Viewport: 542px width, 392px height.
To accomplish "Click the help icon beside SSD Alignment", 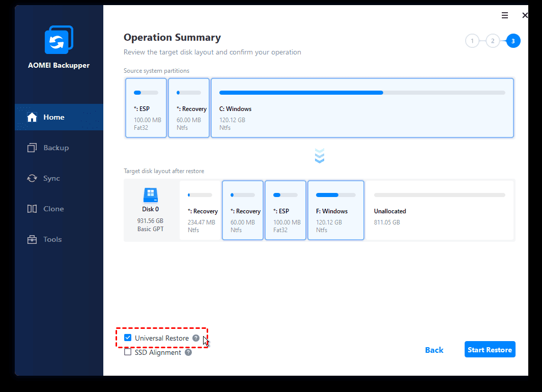I will [x=188, y=352].
